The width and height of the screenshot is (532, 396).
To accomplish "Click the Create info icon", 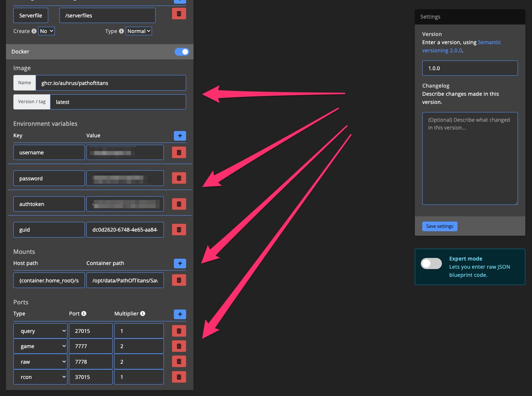I will click(34, 31).
